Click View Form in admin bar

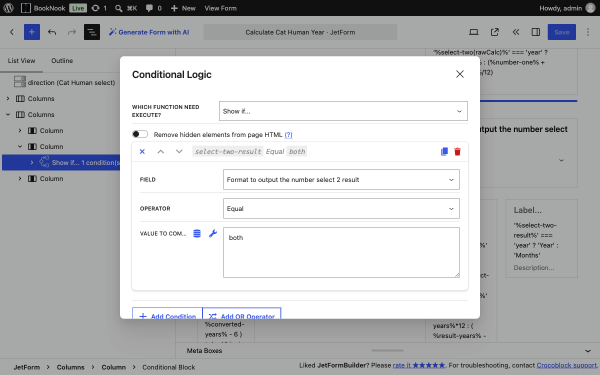[x=220, y=8]
